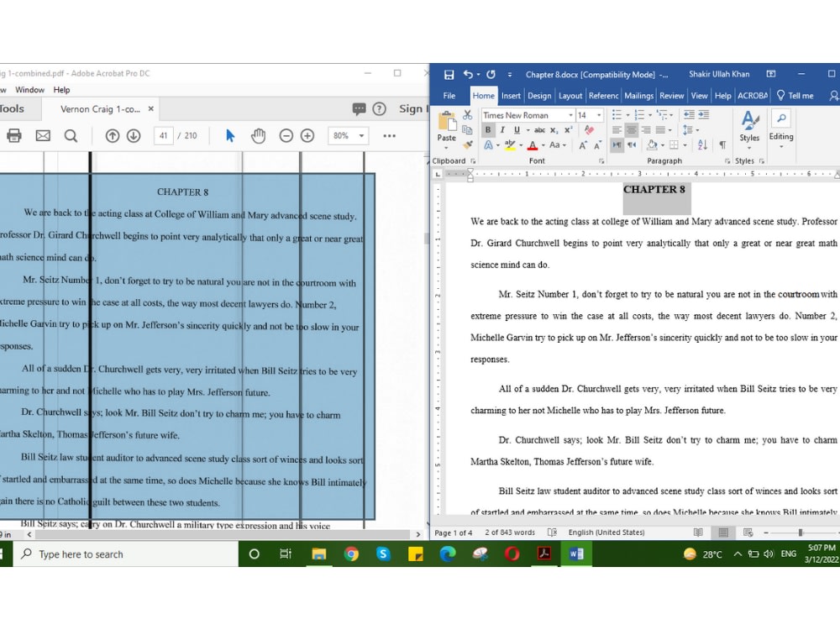Image resolution: width=840 pixels, height=630 pixels.
Task: Choose the Selection arrow tool in Acrobat
Action: tap(230, 135)
